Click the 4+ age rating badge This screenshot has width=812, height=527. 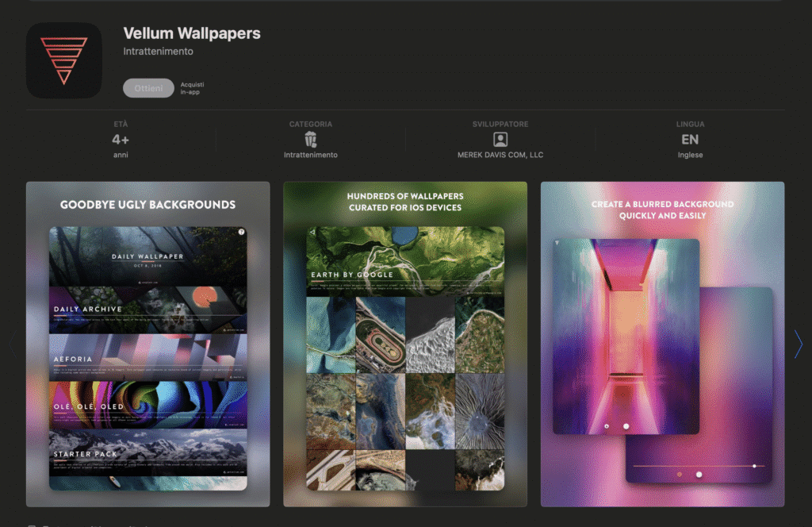(121, 140)
